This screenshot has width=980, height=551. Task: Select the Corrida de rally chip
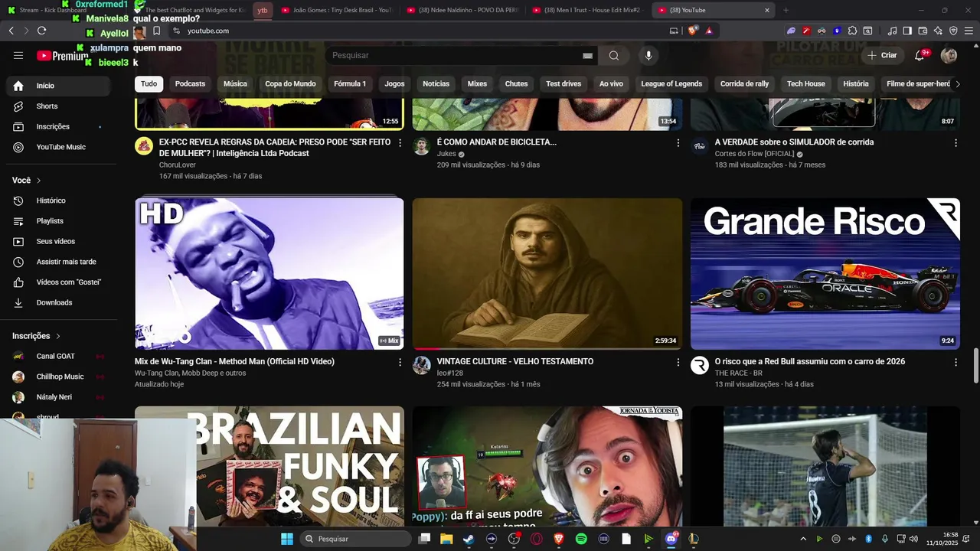pos(744,83)
